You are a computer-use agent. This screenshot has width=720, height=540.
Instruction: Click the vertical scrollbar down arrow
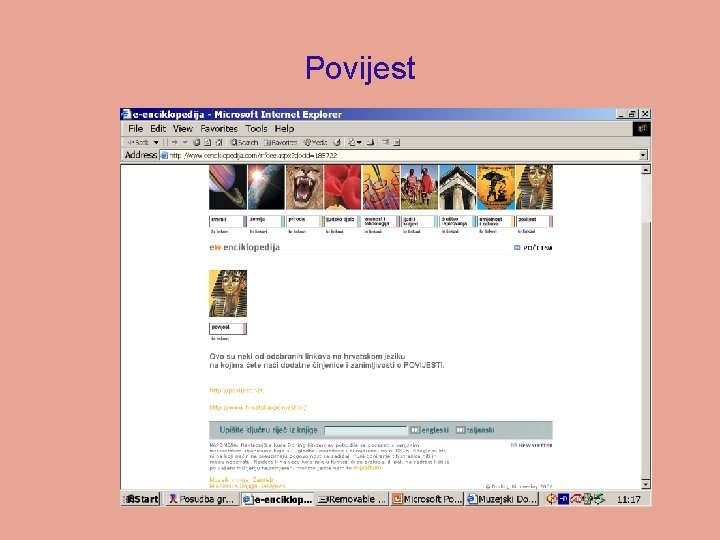pyautogui.click(x=646, y=484)
